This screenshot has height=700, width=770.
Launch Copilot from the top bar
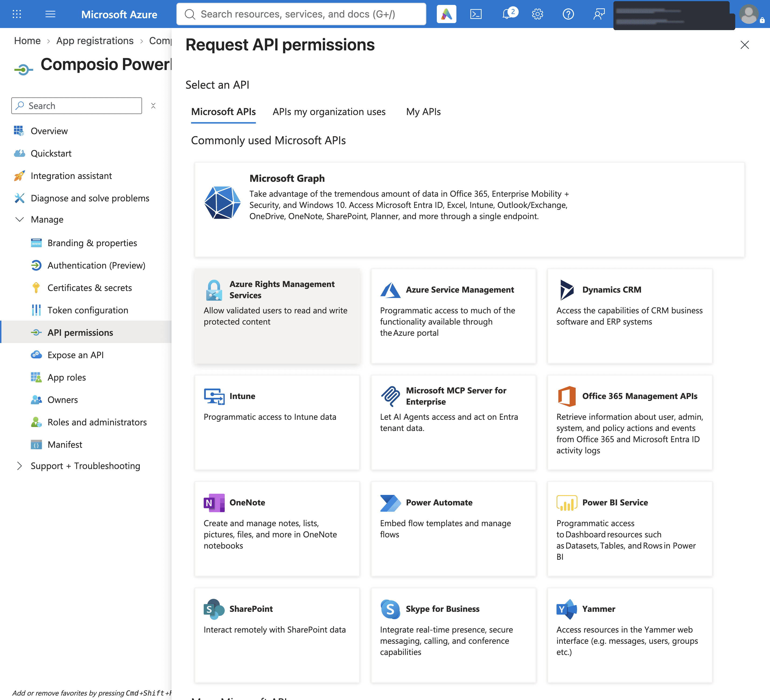446,14
